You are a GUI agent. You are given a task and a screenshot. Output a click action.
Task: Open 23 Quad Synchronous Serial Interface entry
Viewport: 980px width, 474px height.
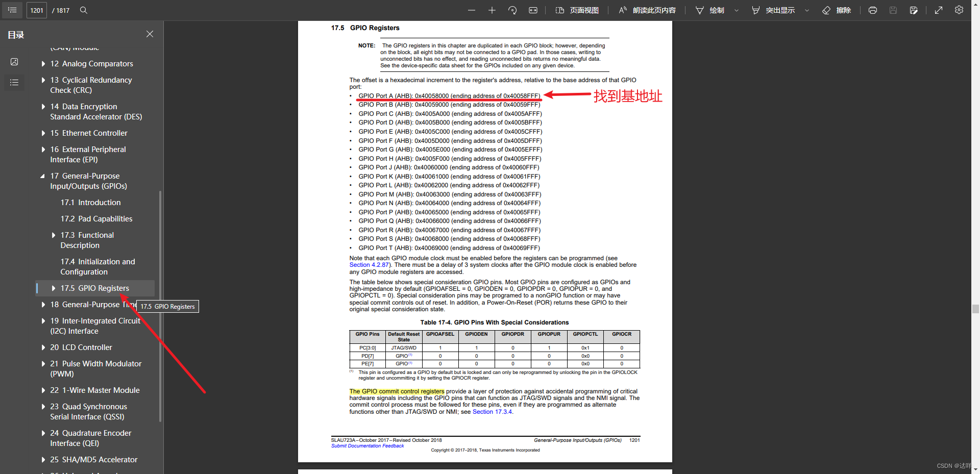click(x=89, y=412)
